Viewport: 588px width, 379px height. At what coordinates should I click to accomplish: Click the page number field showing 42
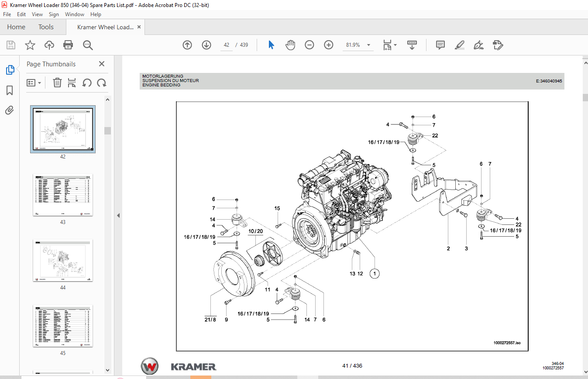click(226, 45)
